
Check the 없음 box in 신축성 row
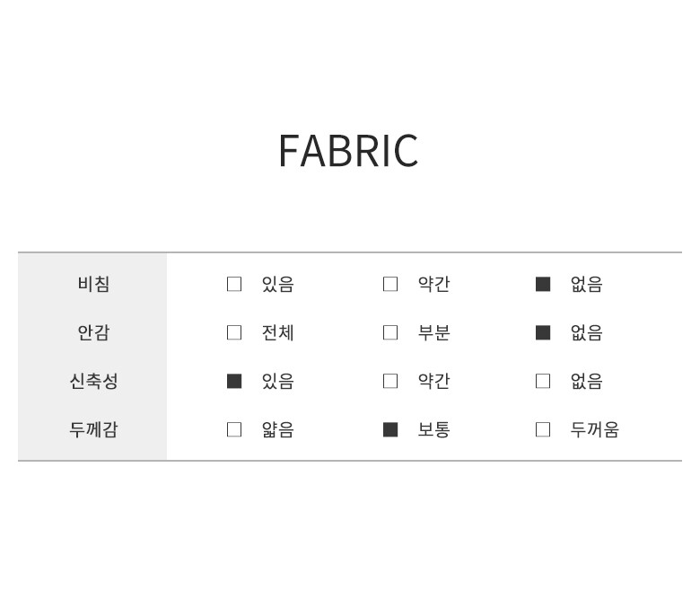pos(543,381)
